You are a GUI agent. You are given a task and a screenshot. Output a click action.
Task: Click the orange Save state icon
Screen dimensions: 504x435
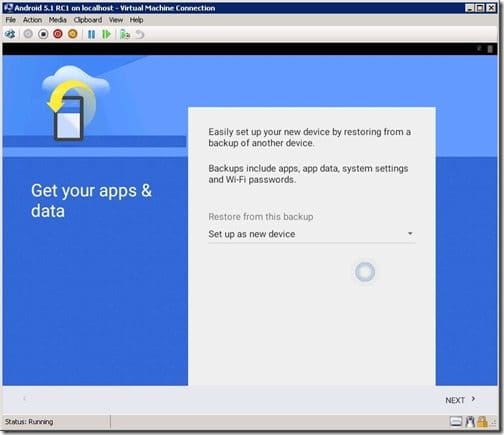pyautogui.click(x=72, y=34)
